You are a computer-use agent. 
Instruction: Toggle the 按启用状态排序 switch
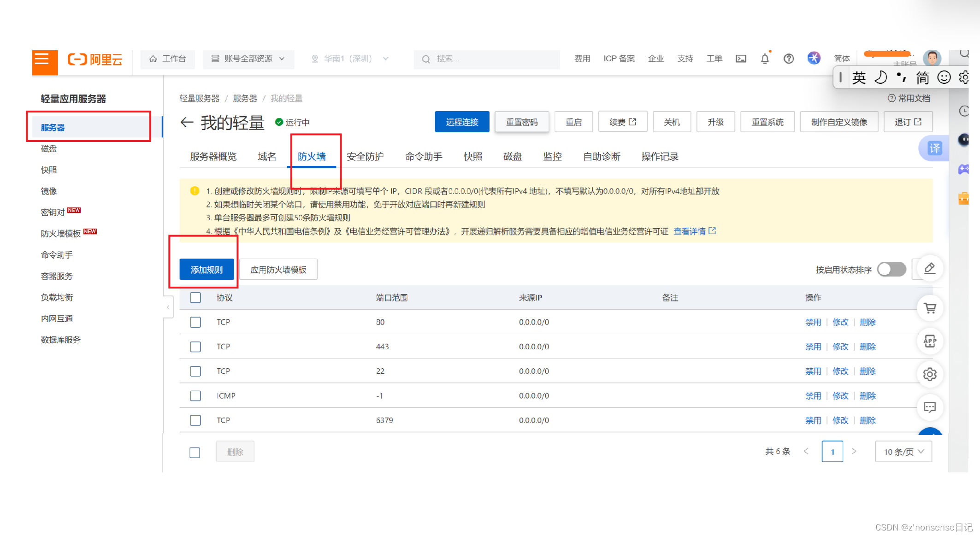coord(891,270)
